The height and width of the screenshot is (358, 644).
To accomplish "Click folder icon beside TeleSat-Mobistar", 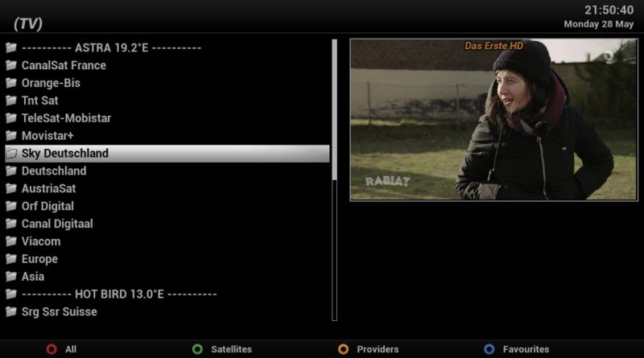I will 11,118.
